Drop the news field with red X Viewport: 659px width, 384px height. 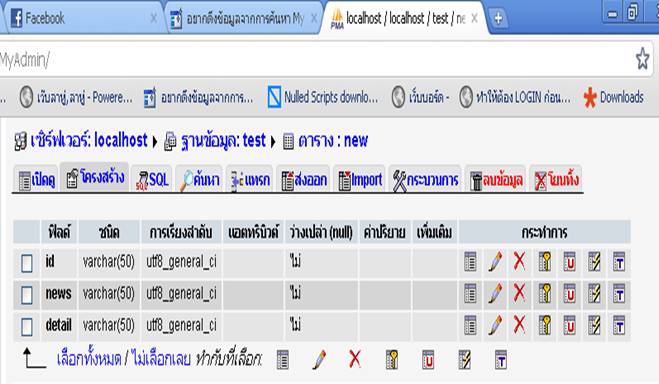coord(519,293)
